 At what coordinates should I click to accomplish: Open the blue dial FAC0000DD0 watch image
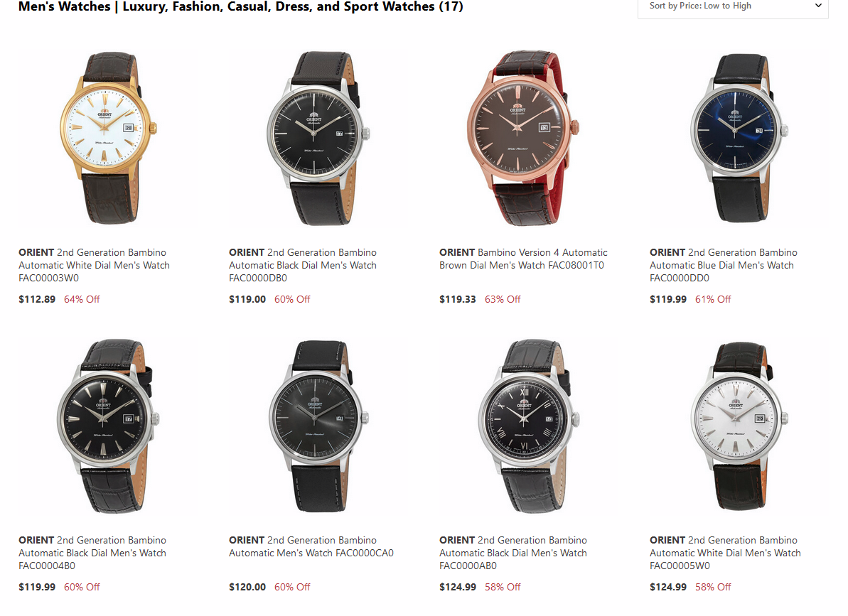point(739,137)
